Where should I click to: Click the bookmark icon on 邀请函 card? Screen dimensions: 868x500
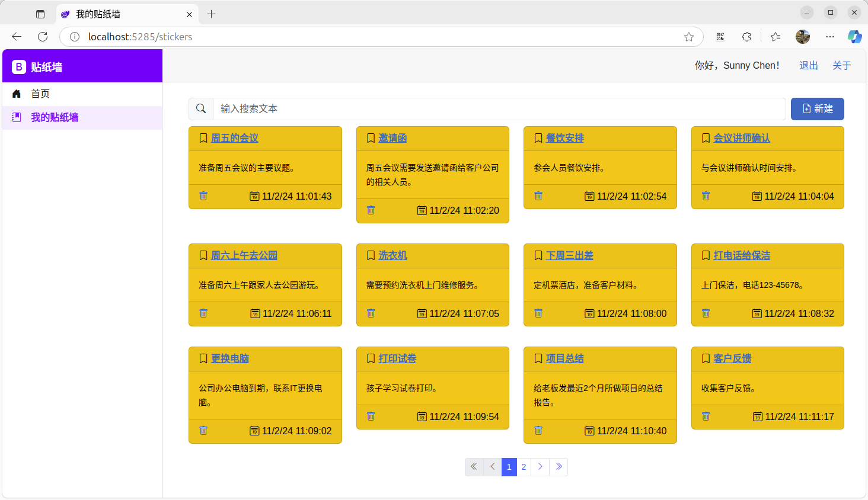371,137
